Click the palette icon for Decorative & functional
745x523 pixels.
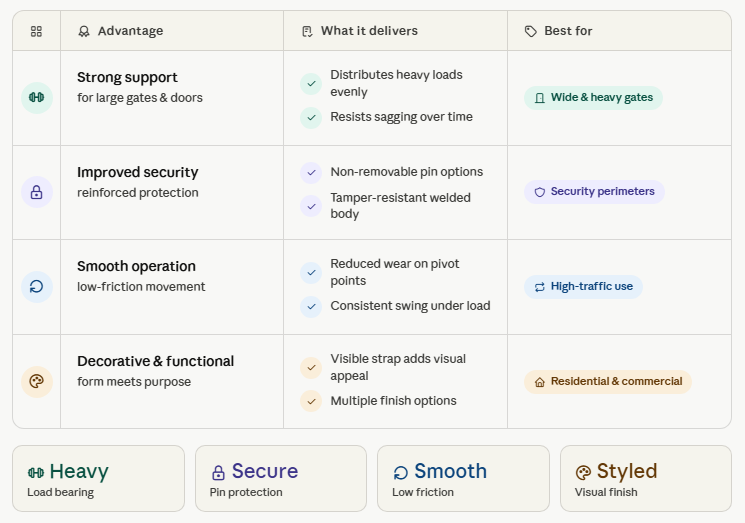[x=37, y=381]
